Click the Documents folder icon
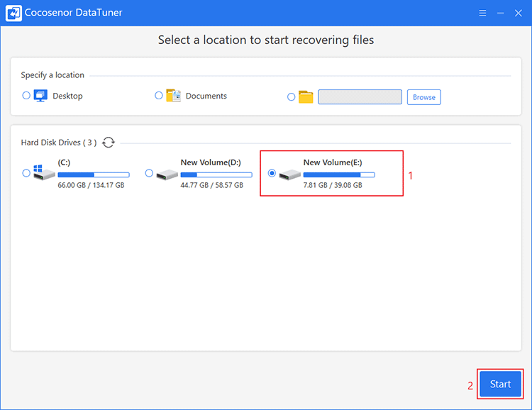Viewport: 532px width, 410px height. coord(173,96)
